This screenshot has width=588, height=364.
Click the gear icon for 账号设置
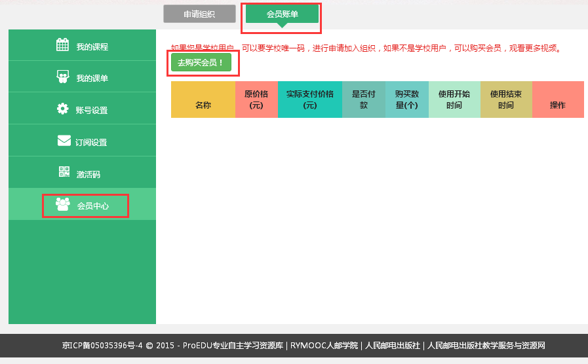click(x=63, y=109)
